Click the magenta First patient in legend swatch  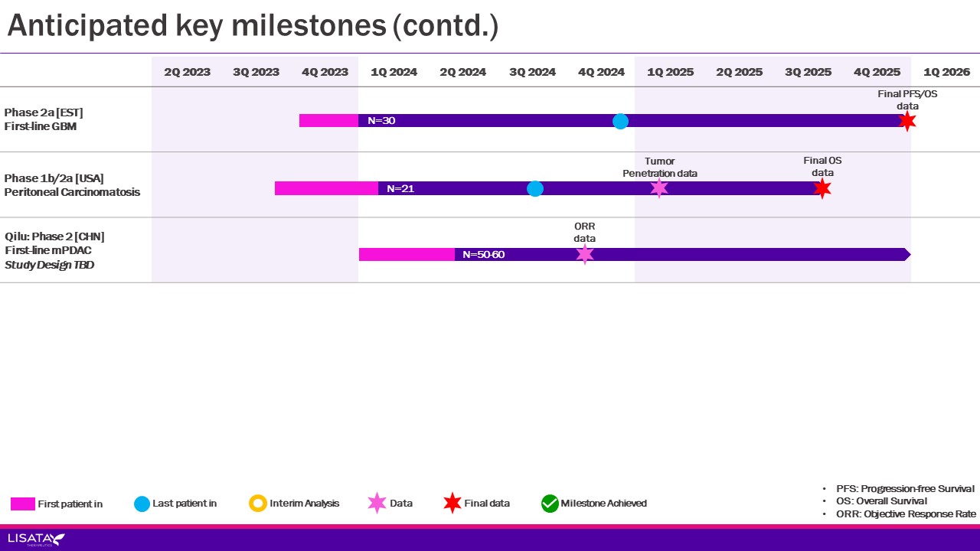(23, 504)
